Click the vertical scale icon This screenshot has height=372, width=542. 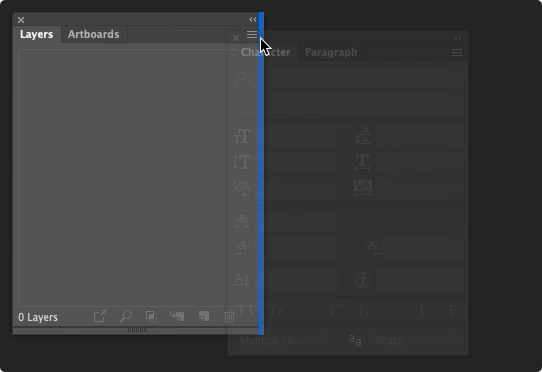(x=242, y=162)
